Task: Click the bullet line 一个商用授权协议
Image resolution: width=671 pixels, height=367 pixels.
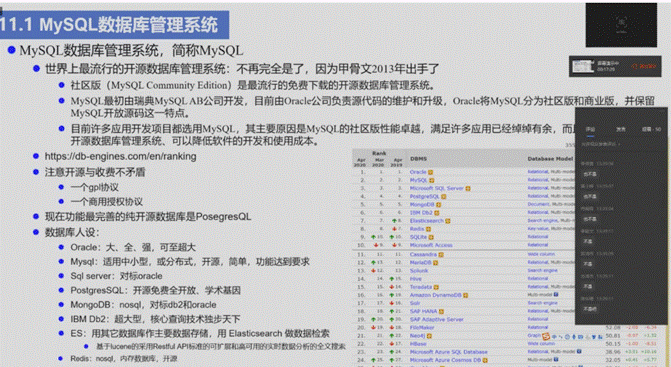Action: click(107, 201)
